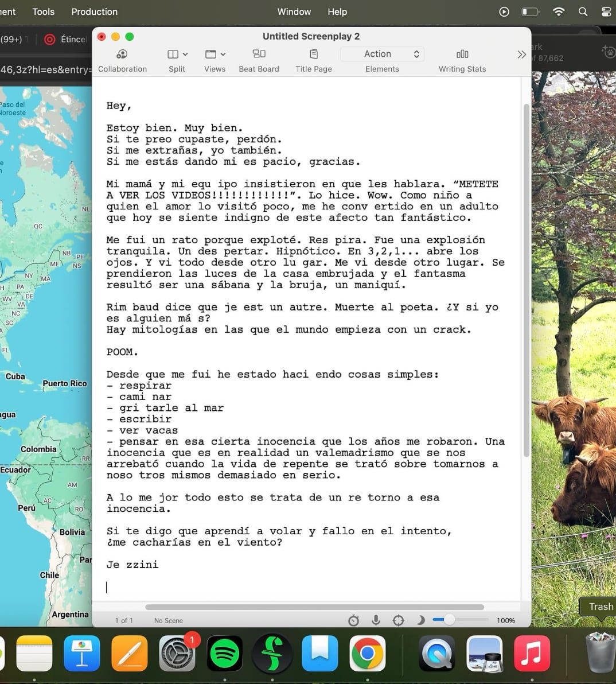Click the crosshair target icon in status bar
This screenshot has height=684, width=616.
398,620
